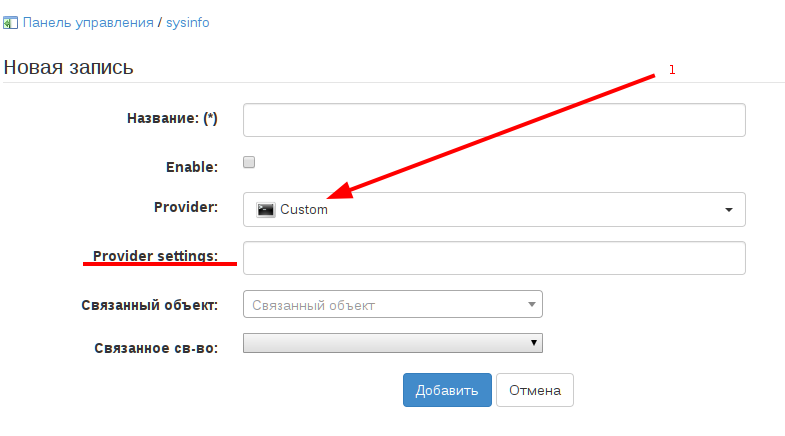
Task: Click the Provider settings label
Action: [x=155, y=256]
